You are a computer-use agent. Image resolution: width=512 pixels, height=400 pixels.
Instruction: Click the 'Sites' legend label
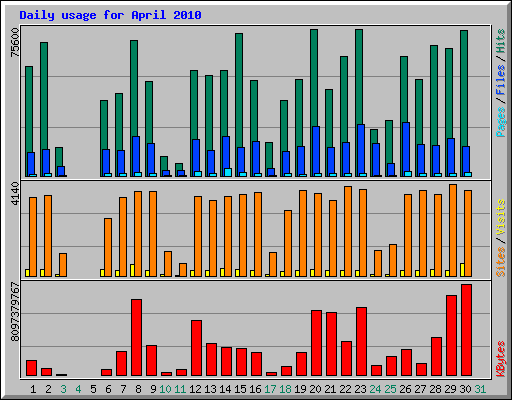501,262
